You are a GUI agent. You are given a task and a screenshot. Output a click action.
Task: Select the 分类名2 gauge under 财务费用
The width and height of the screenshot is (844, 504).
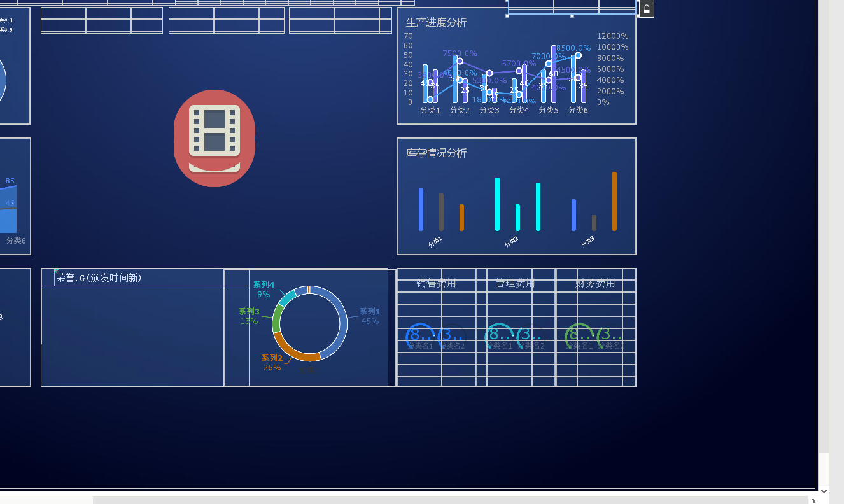coord(612,337)
